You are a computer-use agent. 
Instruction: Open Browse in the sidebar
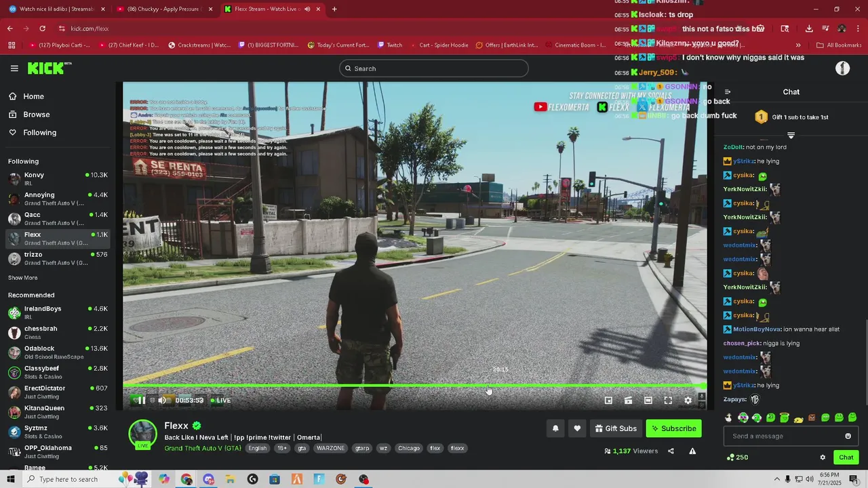click(36, 115)
